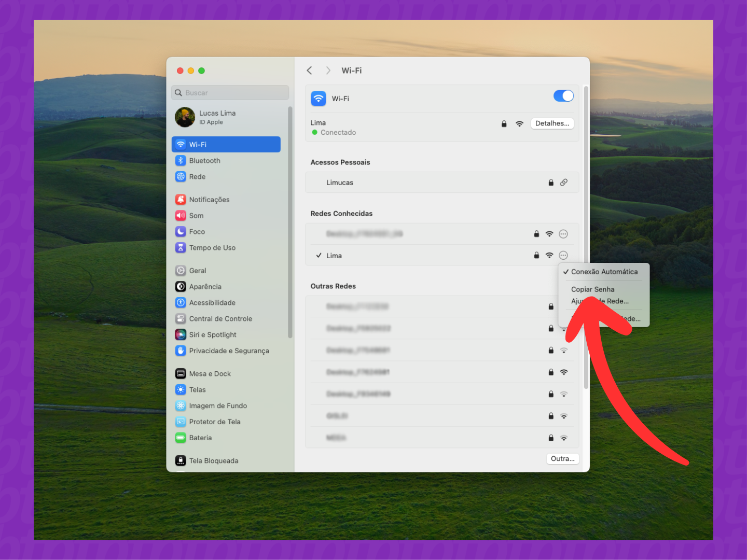Open the Bluetooth settings icon
The height and width of the screenshot is (560, 747).
pos(181,160)
